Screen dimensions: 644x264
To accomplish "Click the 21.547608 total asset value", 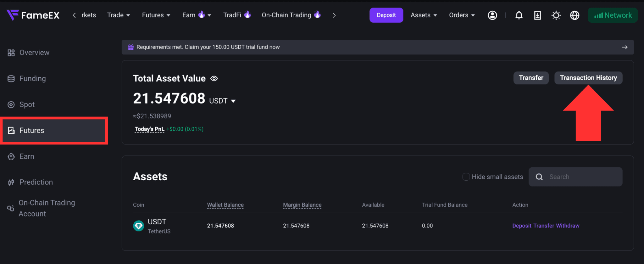I will (169, 98).
